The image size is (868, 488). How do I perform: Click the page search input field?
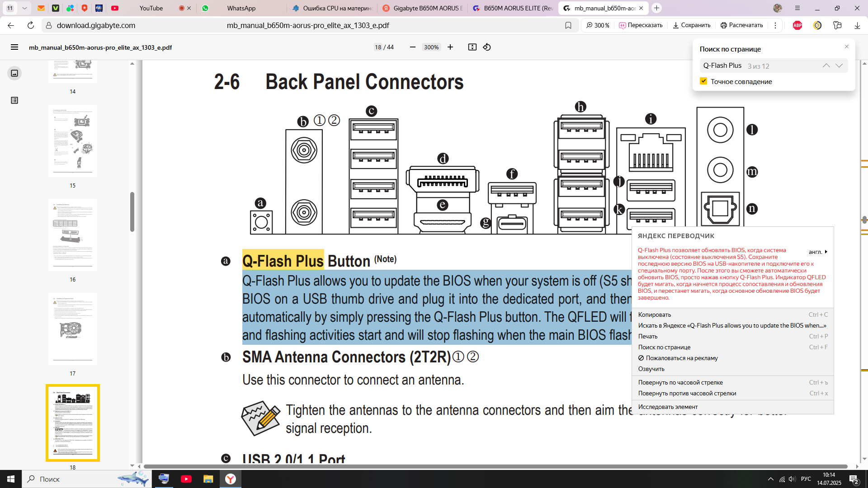click(759, 66)
